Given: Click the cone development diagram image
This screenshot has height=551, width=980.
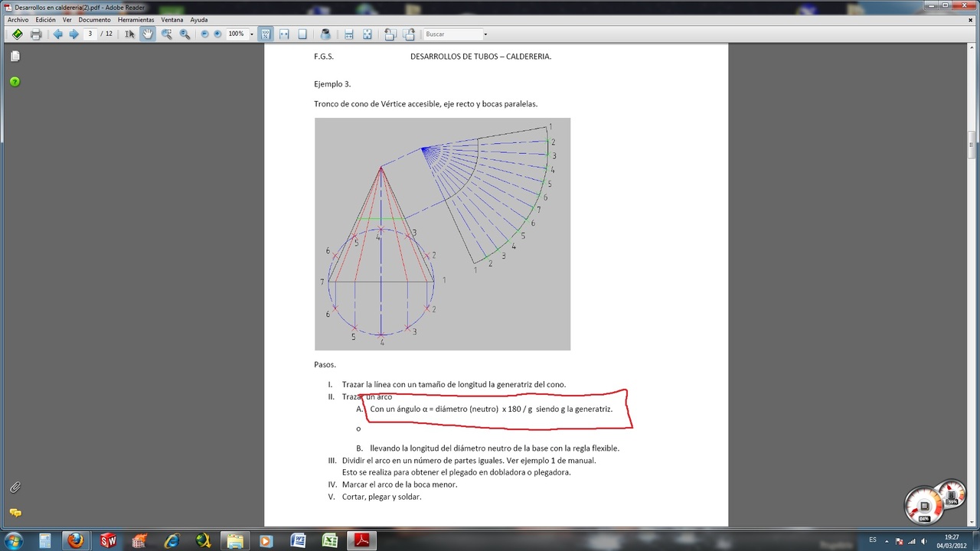Looking at the screenshot, I should [443, 234].
